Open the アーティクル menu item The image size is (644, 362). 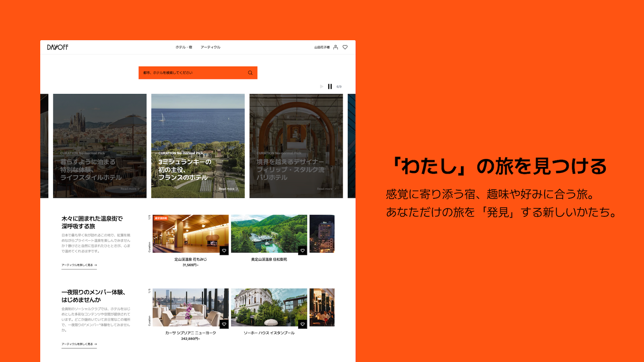211,47
